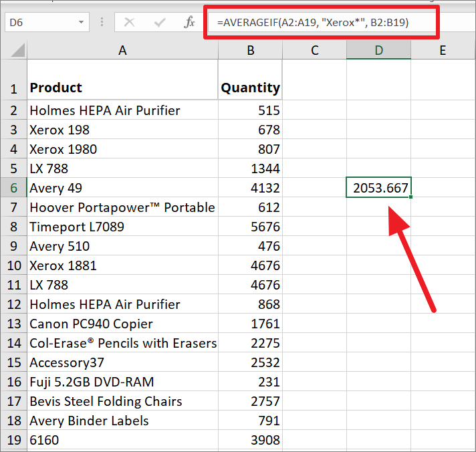Select the 'Holmes HEPA Air Purifier' cell in row 2
The height and width of the screenshot is (452, 476).
click(x=122, y=110)
